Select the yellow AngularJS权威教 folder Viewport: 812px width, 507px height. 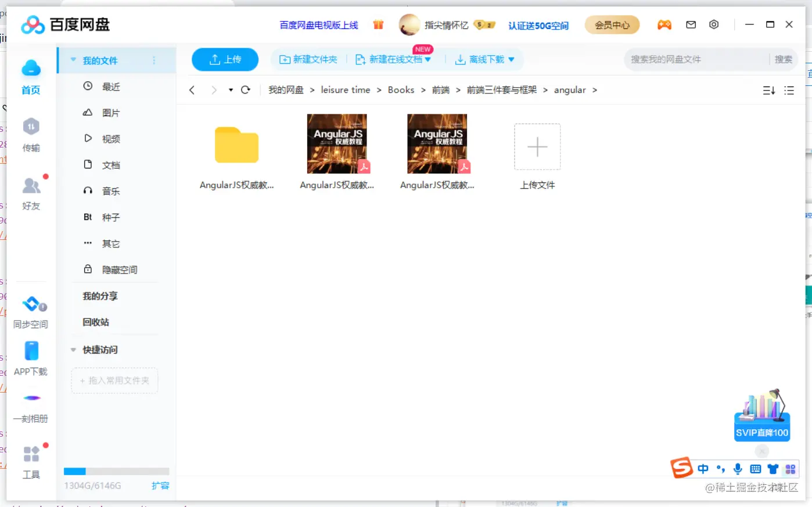236,145
